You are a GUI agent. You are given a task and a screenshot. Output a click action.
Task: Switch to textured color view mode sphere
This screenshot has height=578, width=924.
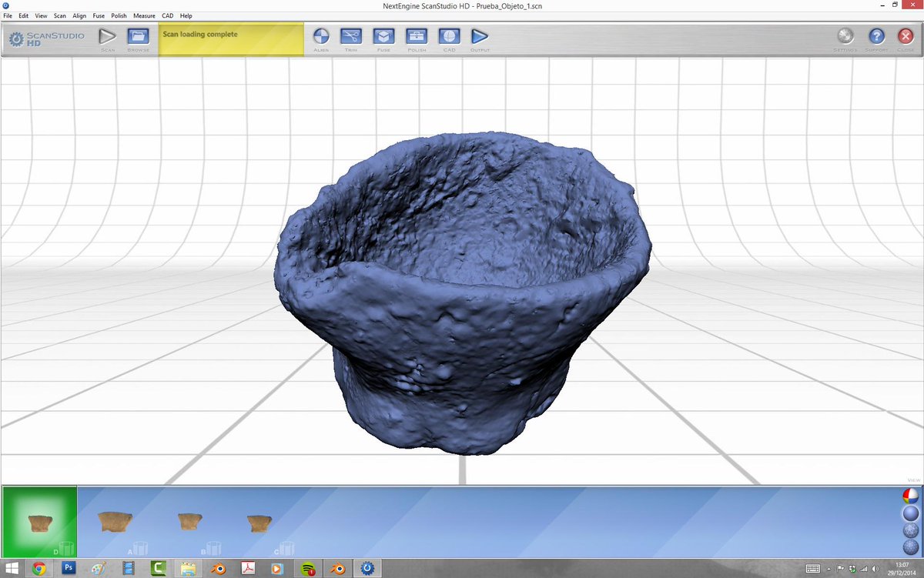click(910, 495)
